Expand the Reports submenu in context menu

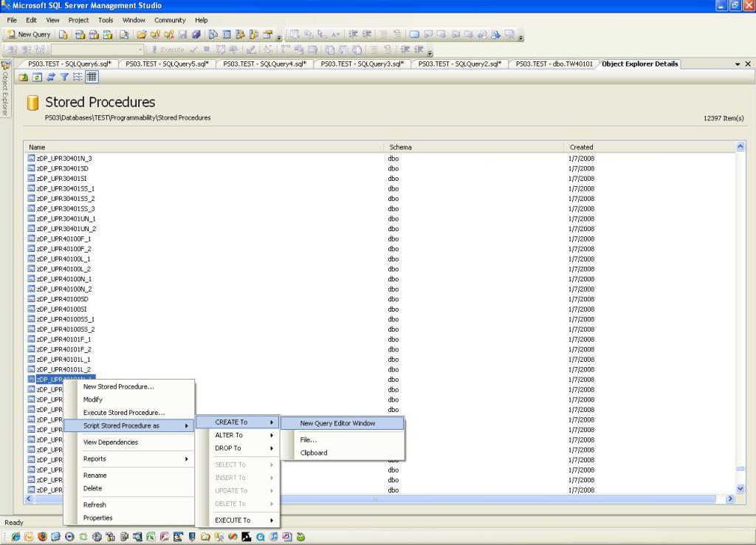point(128,459)
